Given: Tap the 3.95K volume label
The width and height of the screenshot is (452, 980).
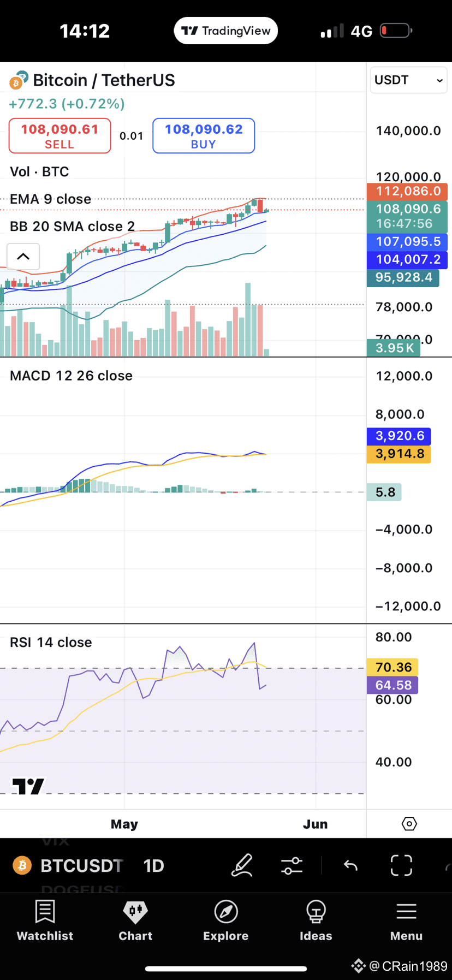Looking at the screenshot, I should (394, 348).
